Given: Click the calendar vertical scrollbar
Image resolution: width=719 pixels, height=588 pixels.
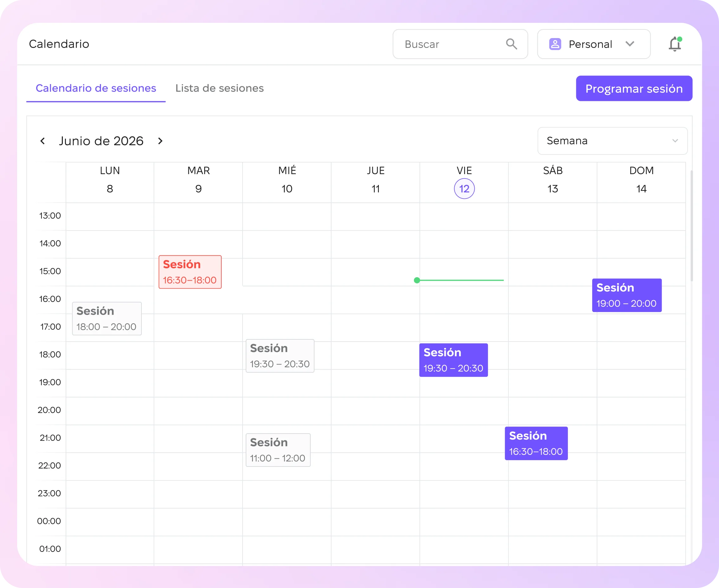Looking at the screenshot, I should [692, 226].
